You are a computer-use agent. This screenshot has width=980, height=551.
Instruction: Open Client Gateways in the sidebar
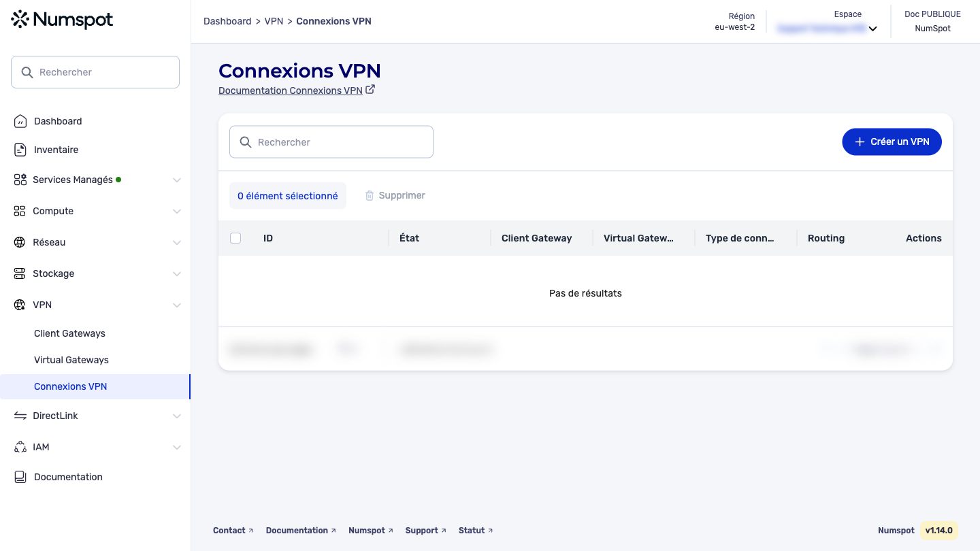pyautogui.click(x=69, y=333)
